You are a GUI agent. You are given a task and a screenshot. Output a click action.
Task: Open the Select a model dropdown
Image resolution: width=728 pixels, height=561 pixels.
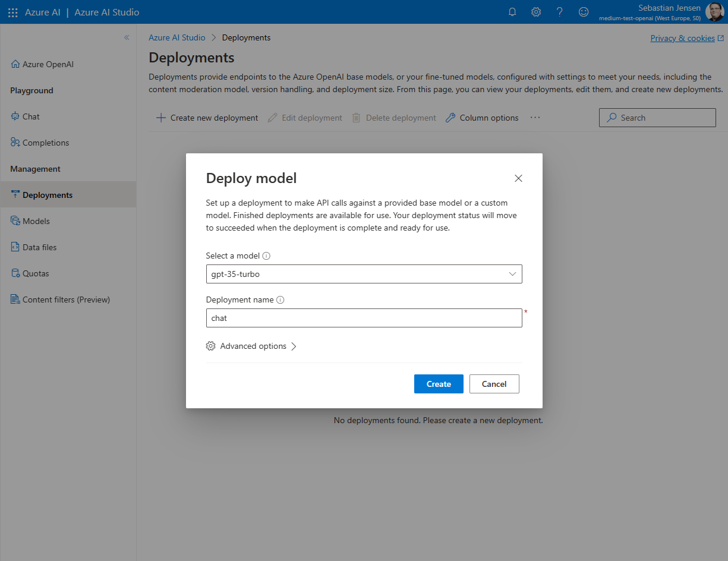tap(364, 274)
